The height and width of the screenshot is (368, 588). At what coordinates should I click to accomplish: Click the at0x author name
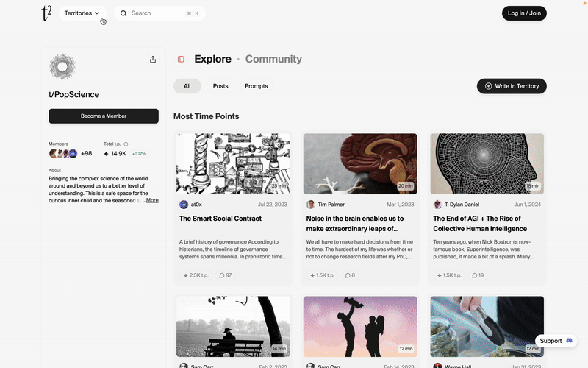coord(196,205)
